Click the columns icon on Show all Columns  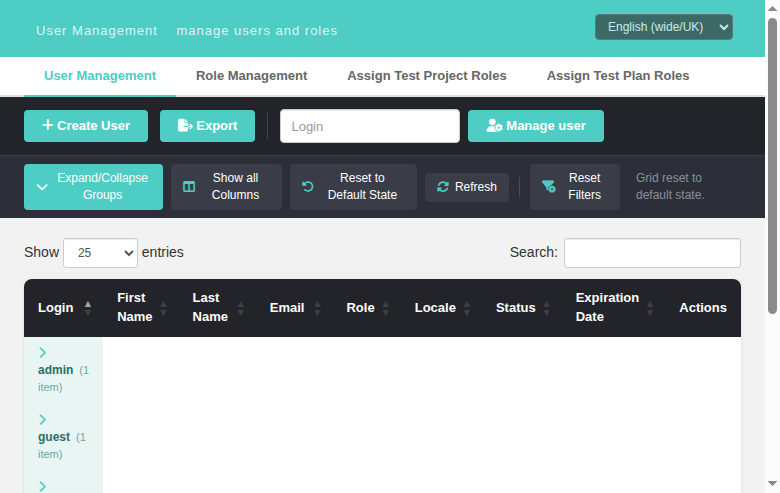pos(189,187)
